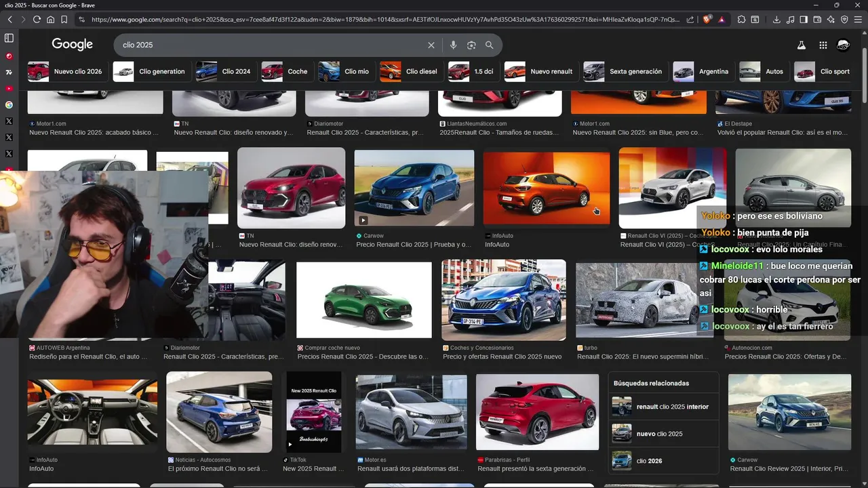Start voice search with the microphone icon
Viewport: 868px width, 488px height.
coord(453,45)
